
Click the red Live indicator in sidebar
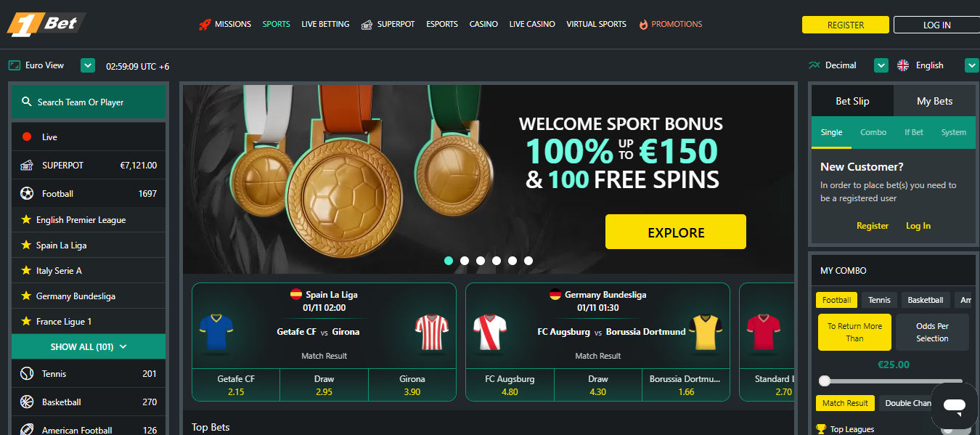click(27, 137)
